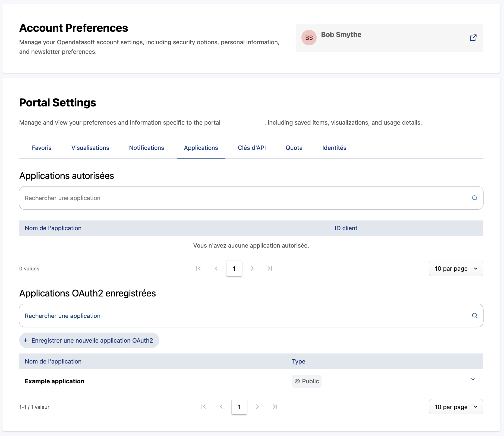The width and height of the screenshot is (504, 436).
Task: Focus the authorized applications search field
Action: 244,198
